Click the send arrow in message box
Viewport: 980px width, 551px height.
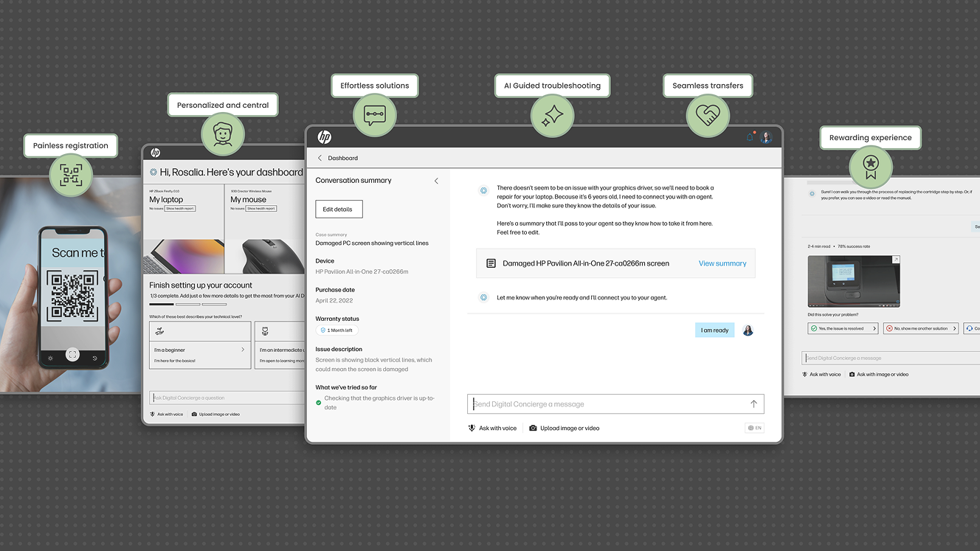coord(753,404)
